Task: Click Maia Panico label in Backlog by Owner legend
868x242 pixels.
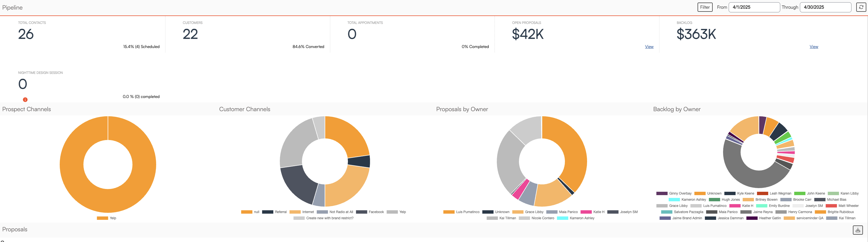Action: coord(728,212)
